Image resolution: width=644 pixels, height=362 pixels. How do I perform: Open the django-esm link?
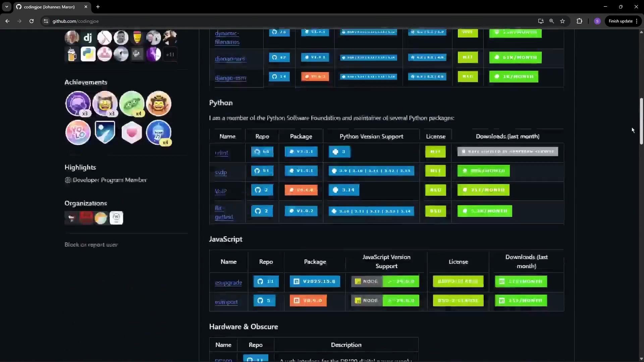click(x=230, y=78)
